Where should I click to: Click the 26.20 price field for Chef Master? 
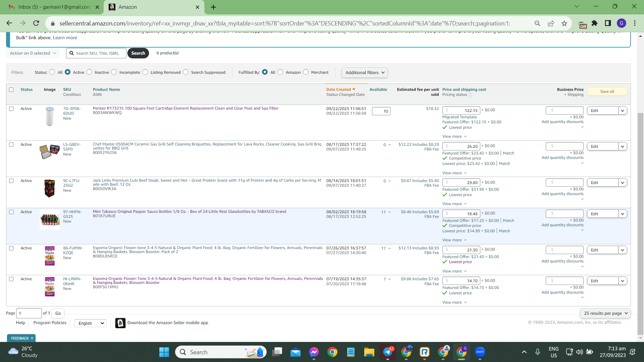(x=461, y=146)
